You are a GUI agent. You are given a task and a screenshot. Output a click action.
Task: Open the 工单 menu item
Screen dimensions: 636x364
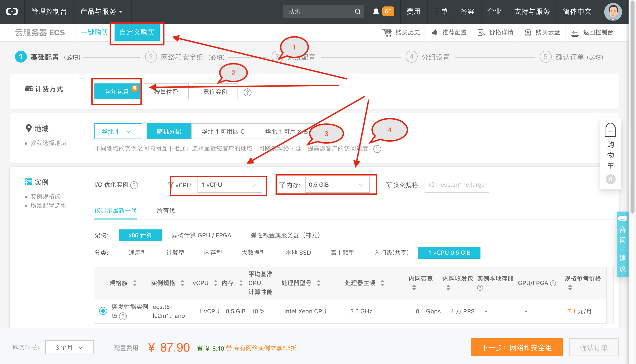441,11
